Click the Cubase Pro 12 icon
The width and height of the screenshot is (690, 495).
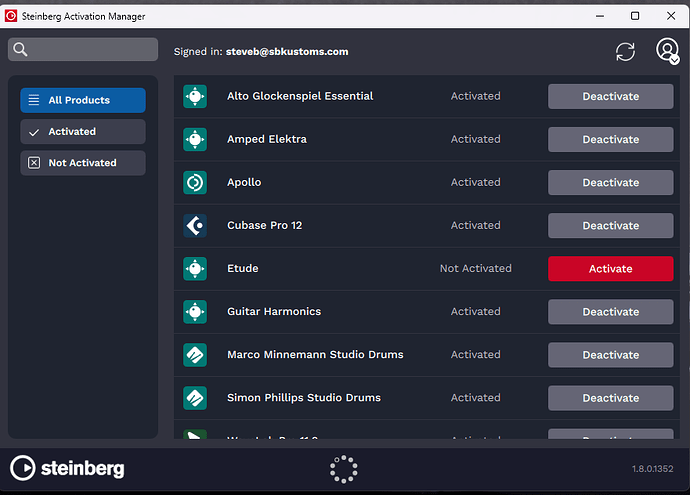(x=195, y=226)
